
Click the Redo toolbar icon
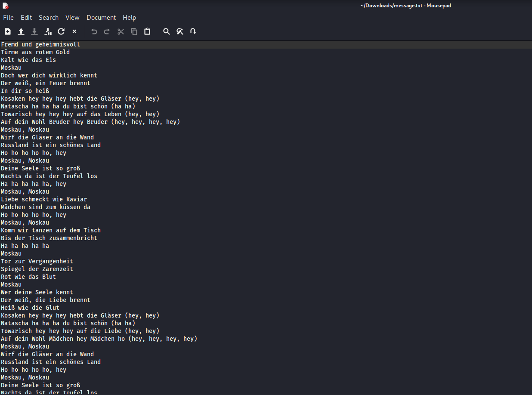(x=107, y=31)
